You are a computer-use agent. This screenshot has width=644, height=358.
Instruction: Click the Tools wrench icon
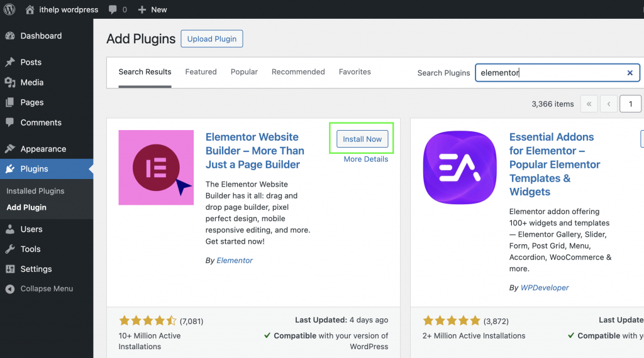[10, 249]
